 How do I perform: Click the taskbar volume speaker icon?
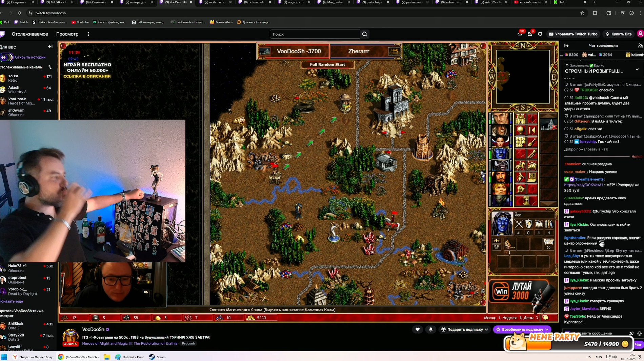click(x=615, y=357)
